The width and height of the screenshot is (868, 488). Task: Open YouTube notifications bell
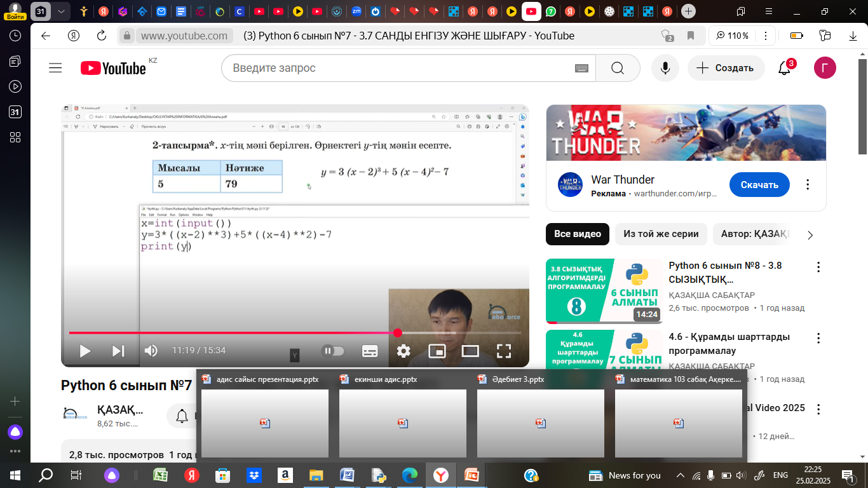(x=785, y=68)
